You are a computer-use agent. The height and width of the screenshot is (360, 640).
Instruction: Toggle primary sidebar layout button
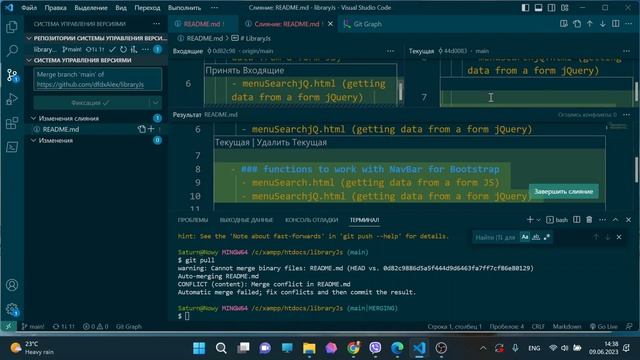click(525, 7)
